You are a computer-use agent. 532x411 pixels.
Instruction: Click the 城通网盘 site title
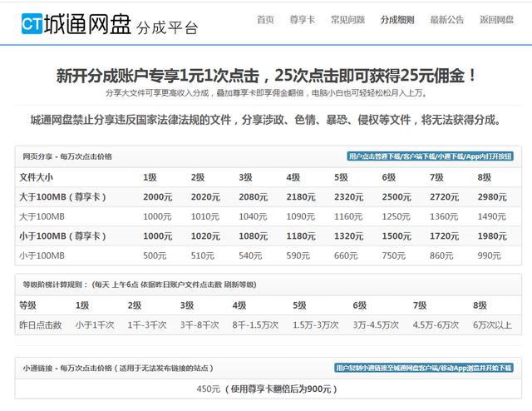point(87,24)
